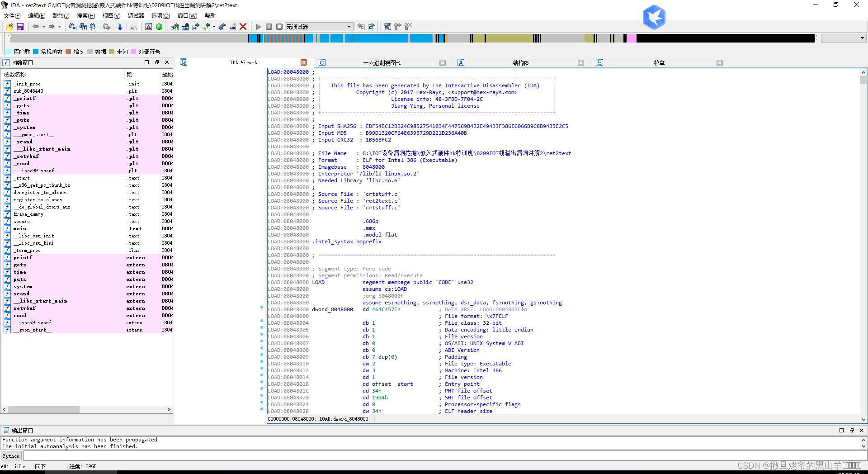Viewport: 868px width, 474px height.
Task: Click the Convert to code icon
Action: pyautogui.click(x=175, y=27)
